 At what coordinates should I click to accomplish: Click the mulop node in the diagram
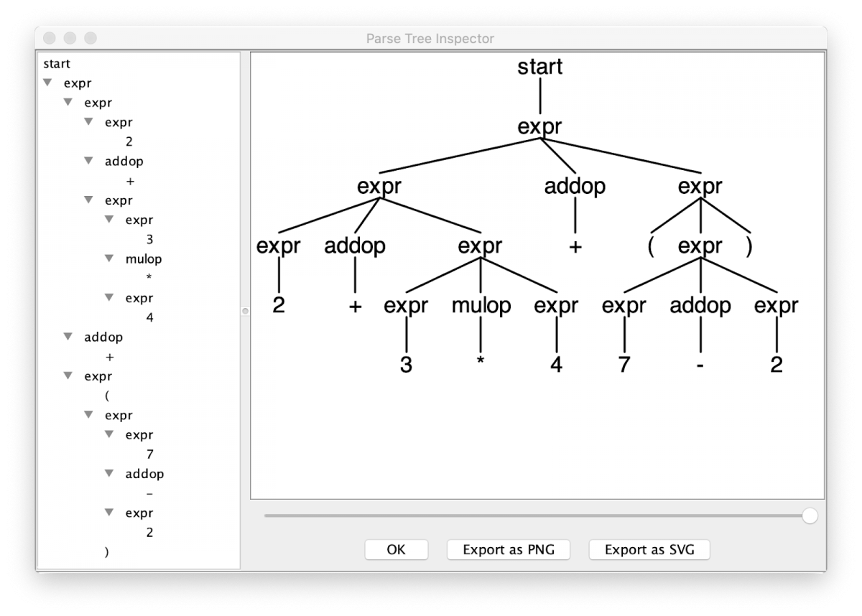(481, 306)
